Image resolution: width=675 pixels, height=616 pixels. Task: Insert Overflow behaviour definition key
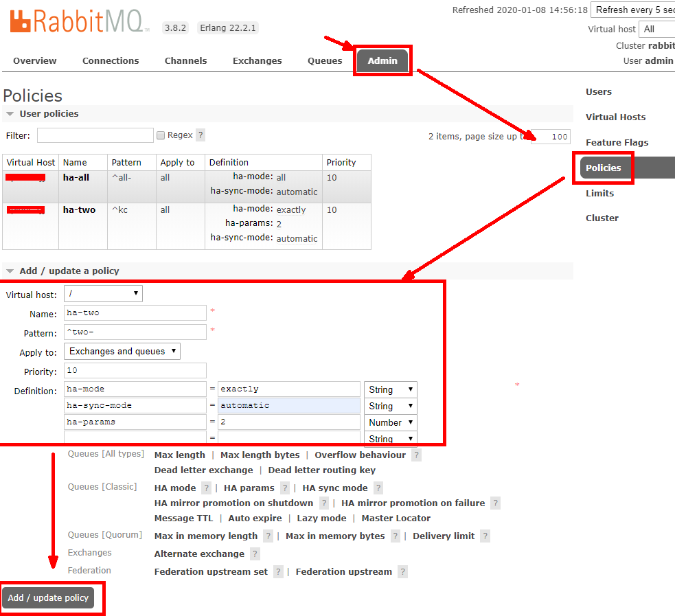pos(361,455)
